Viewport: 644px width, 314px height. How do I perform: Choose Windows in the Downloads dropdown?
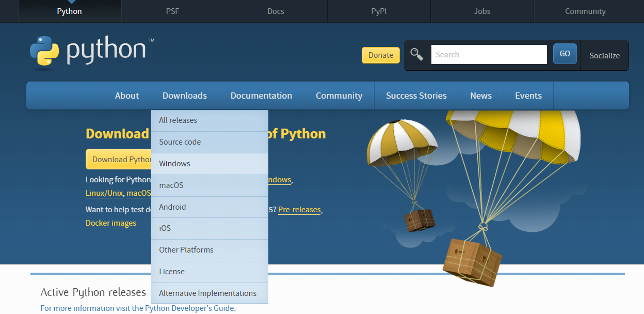(210, 164)
